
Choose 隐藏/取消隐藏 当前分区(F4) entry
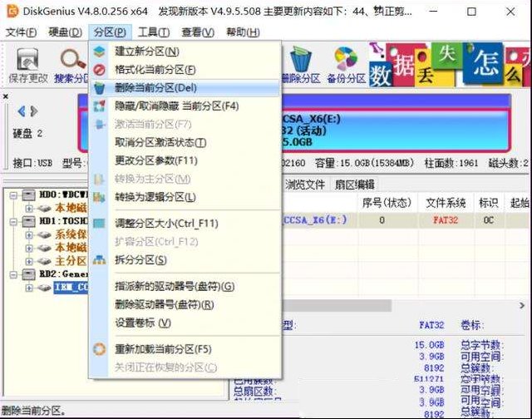tap(185, 106)
